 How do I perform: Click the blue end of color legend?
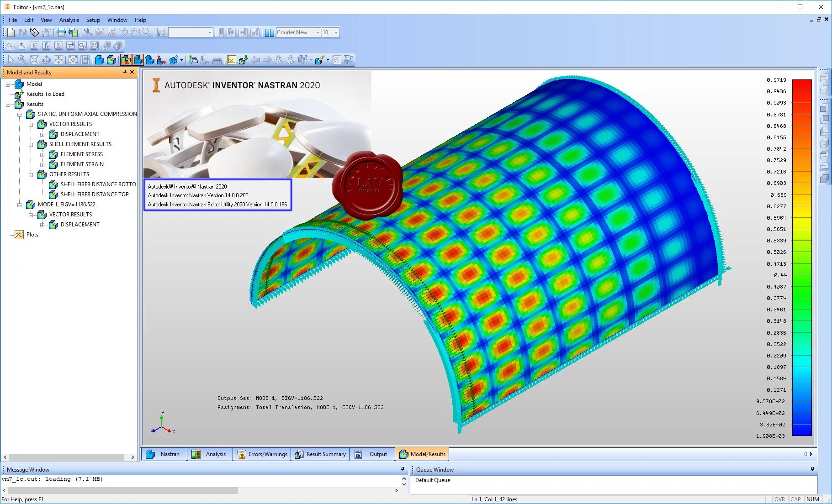(802, 430)
